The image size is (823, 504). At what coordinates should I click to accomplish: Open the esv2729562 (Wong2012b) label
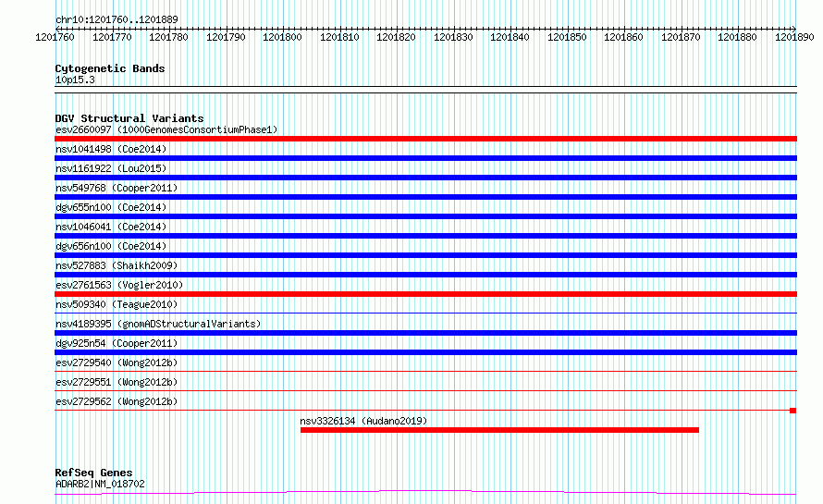(117, 401)
